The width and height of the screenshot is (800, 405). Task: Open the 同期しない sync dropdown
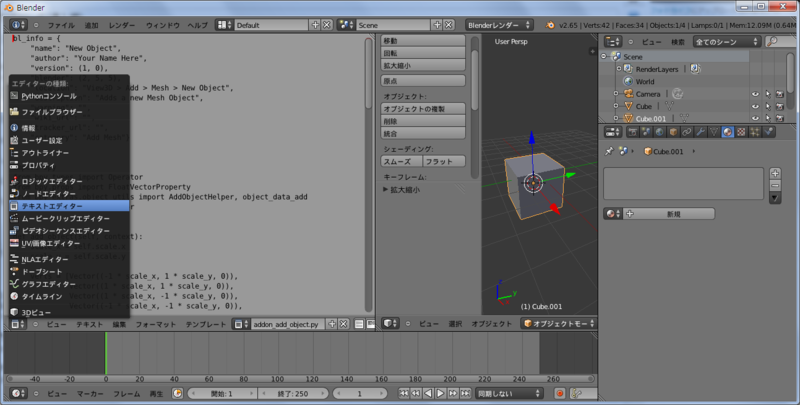point(509,393)
